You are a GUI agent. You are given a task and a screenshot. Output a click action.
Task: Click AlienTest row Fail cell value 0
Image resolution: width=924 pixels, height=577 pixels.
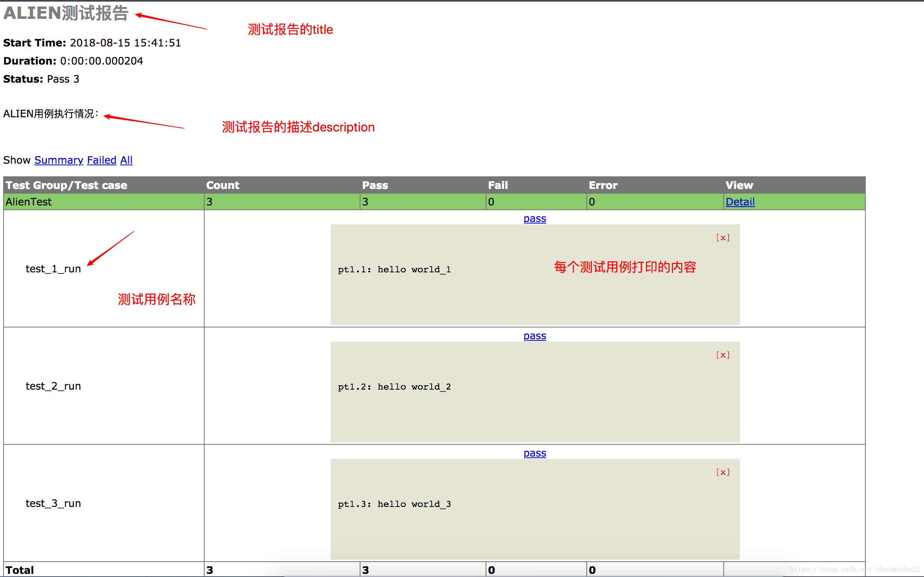click(x=491, y=202)
